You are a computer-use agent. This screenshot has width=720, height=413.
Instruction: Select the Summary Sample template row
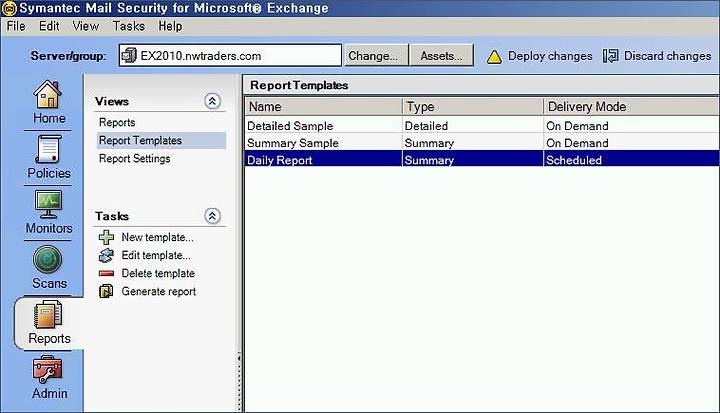coord(482,143)
